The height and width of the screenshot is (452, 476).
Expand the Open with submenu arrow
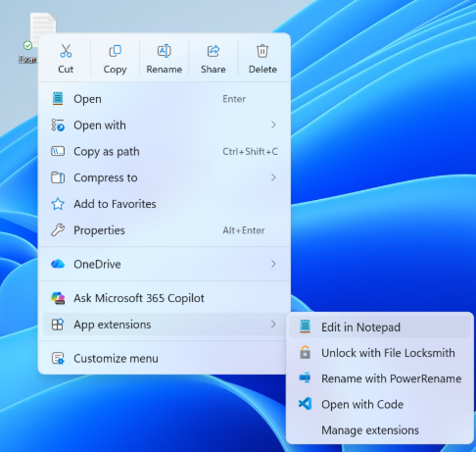(x=273, y=125)
